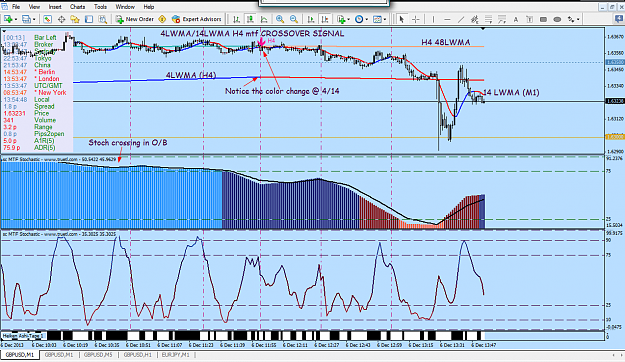The width and height of the screenshot is (625, 362).
Task: Toggle the Chart Shift icon
Action: click(325, 19)
